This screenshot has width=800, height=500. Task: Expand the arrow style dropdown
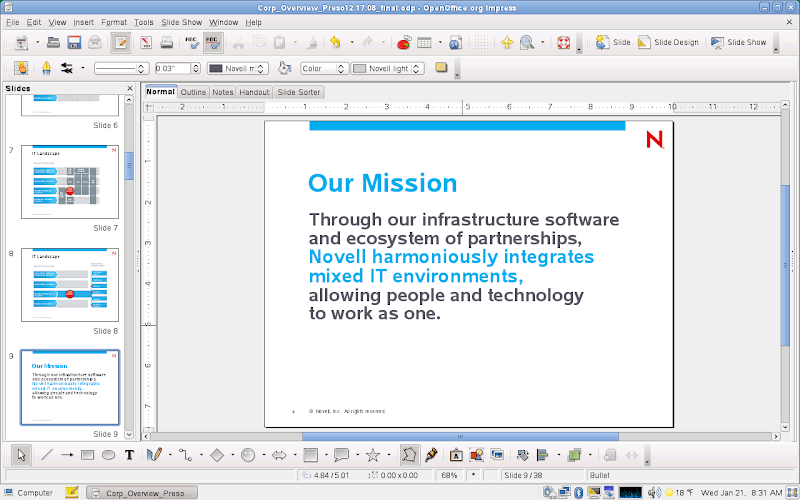(83, 68)
